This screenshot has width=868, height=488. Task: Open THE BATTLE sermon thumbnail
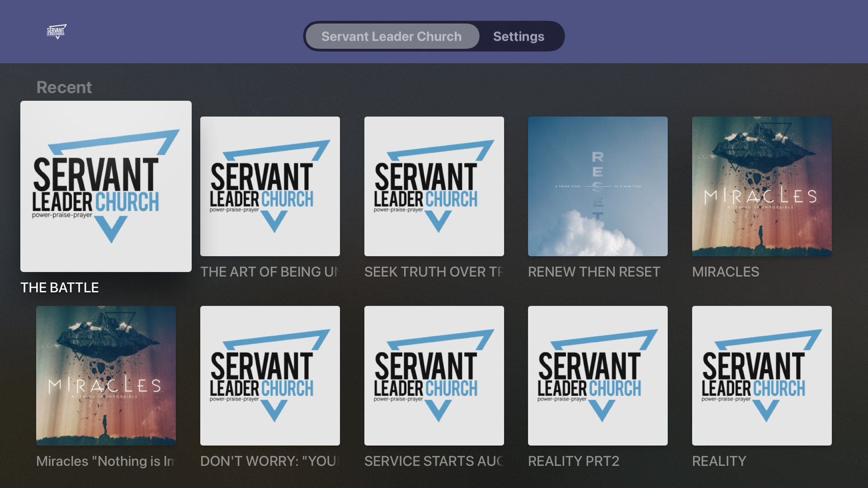click(106, 186)
